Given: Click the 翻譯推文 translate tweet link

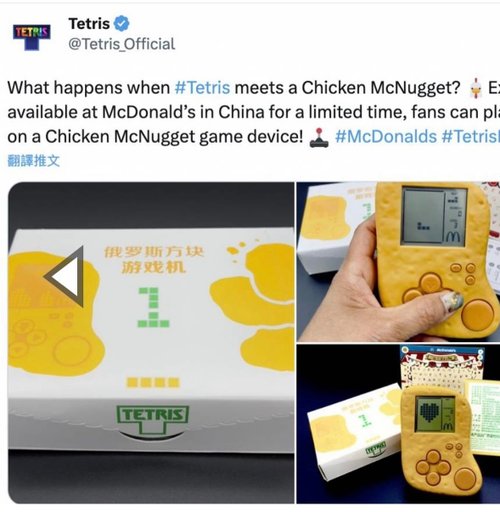Looking at the screenshot, I should (34, 161).
